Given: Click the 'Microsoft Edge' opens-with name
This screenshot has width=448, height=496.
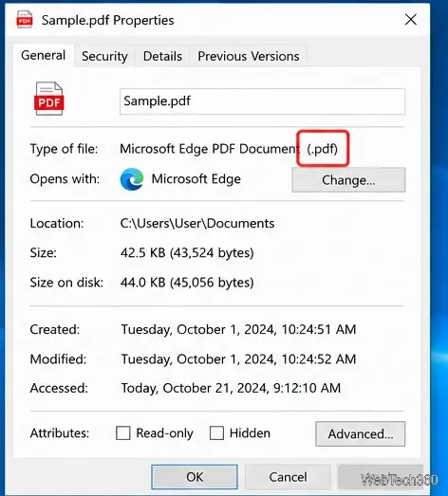Looking at the screenshot, I should [196, 179].
